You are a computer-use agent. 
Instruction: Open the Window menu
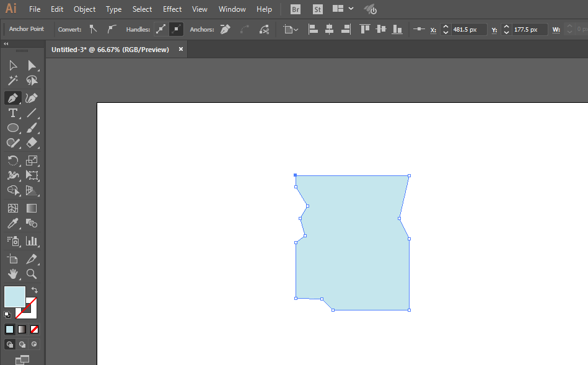(x=232, y=9)
